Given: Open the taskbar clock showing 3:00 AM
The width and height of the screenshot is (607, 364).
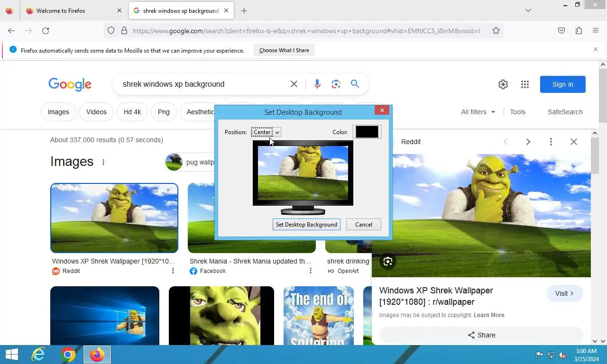Looking at the screenshot, I should [x=586, y=355].
